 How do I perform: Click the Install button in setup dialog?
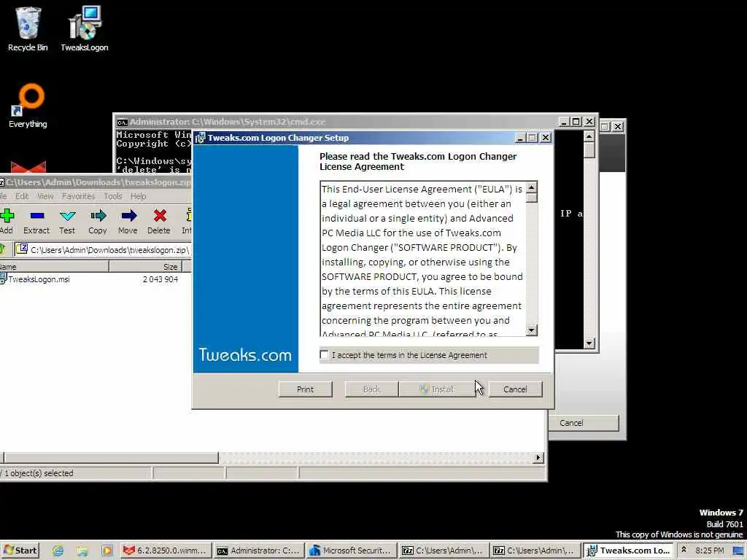pos(437,389)
